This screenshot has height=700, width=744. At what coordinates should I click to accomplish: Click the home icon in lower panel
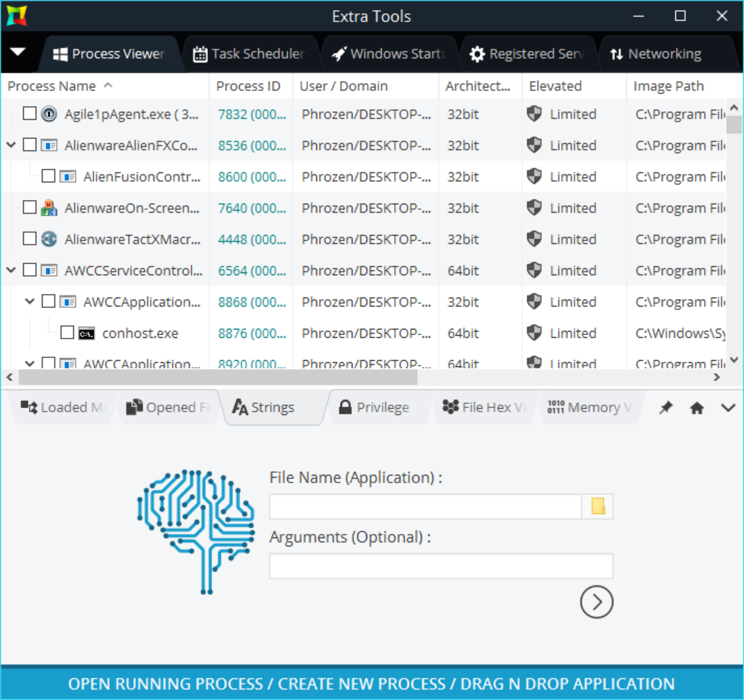(697, 407)
